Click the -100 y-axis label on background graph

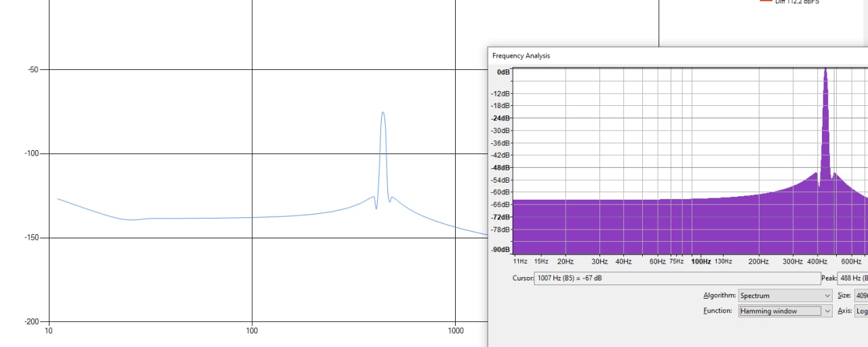(x=30, y=153)
